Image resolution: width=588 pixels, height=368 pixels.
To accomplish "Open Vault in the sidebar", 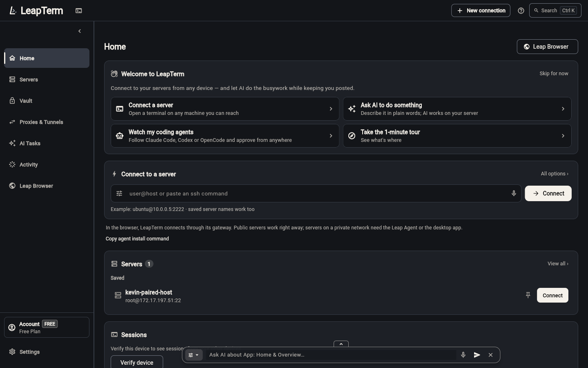I will 47,101.
